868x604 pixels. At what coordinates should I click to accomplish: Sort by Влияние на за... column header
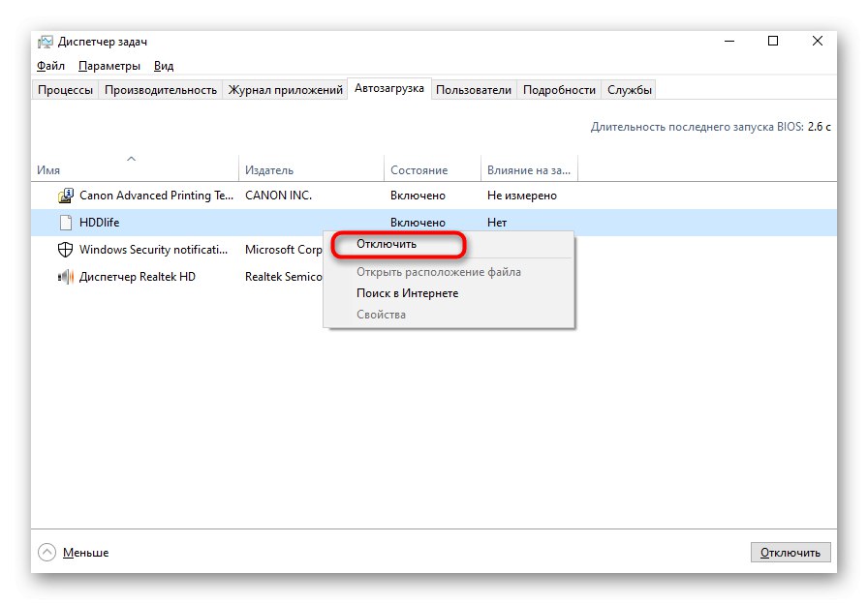point(529,168)
